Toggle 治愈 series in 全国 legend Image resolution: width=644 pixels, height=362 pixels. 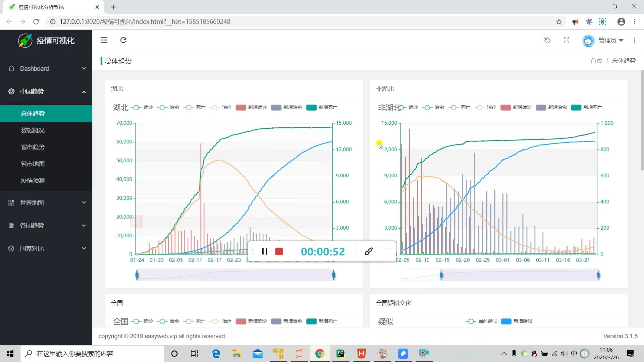tap(168, 321)
